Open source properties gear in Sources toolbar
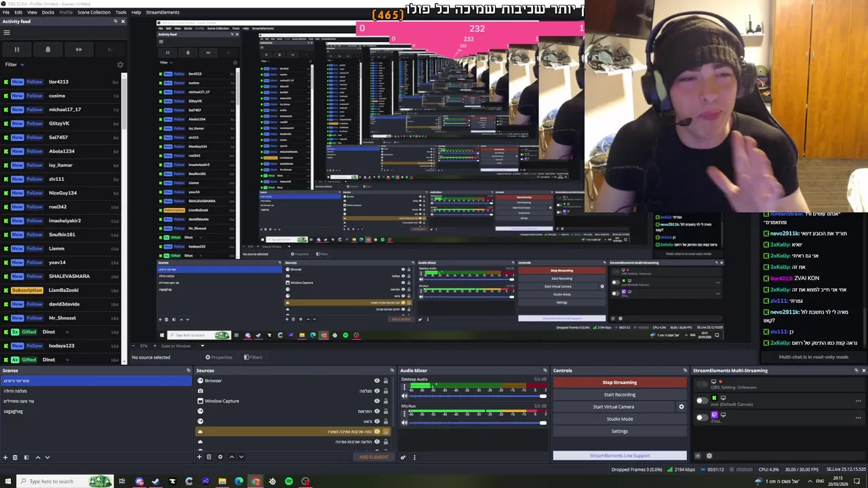Viewport: 868px width, 488px height. pos(220,457)
